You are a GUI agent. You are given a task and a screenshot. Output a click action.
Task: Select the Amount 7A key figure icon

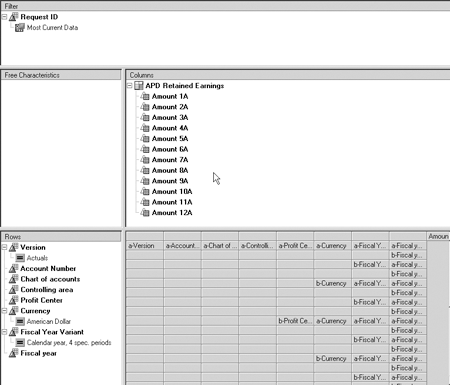coord(145,160)
